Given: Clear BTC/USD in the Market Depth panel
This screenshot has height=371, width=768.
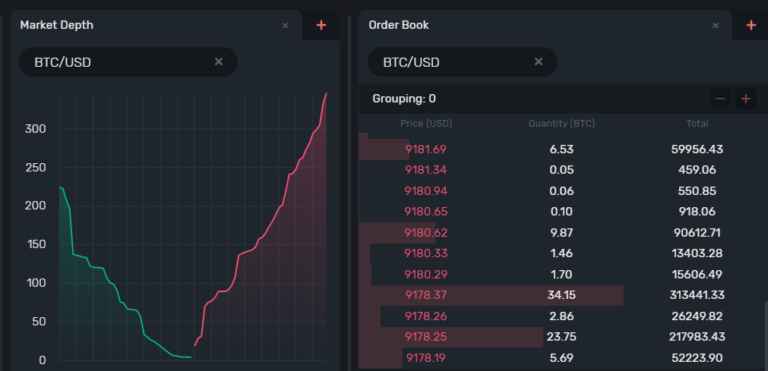Looking at the screenshot, I should coord(218,62).
